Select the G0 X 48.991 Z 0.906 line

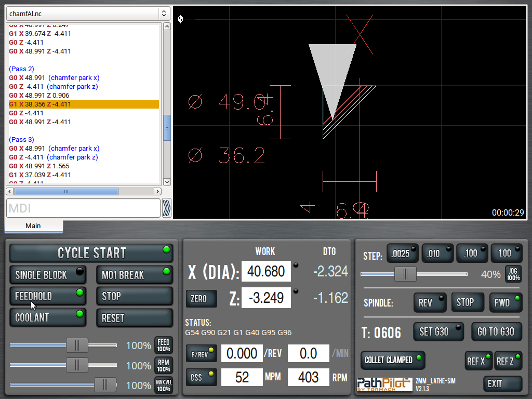coord(39,96)
